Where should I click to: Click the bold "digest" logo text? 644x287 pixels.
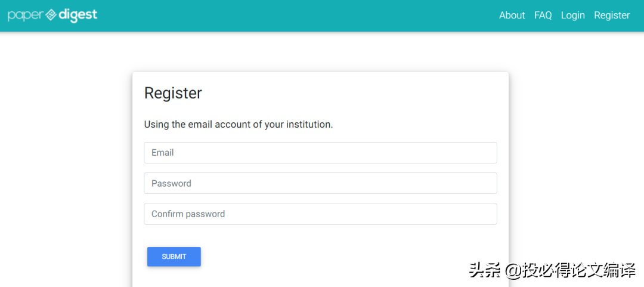tap(78, 15)
